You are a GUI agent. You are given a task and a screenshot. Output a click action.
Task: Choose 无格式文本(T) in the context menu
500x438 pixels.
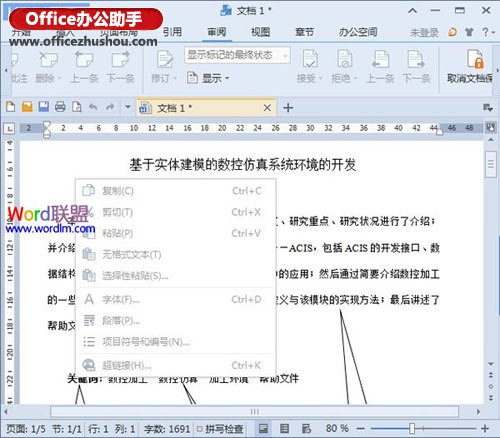[x=176, y=255]
